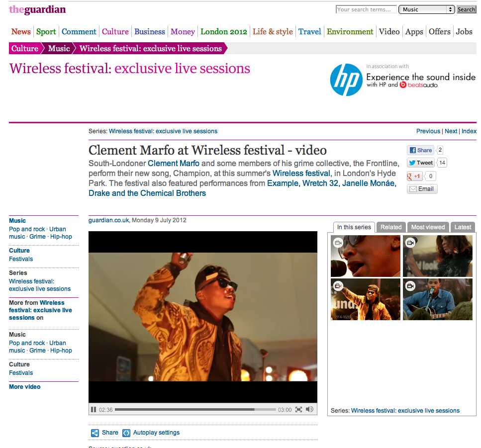Screen dimensions: 481x448
Task: Open the More video sidebar link
Action: tap(24, 387)
